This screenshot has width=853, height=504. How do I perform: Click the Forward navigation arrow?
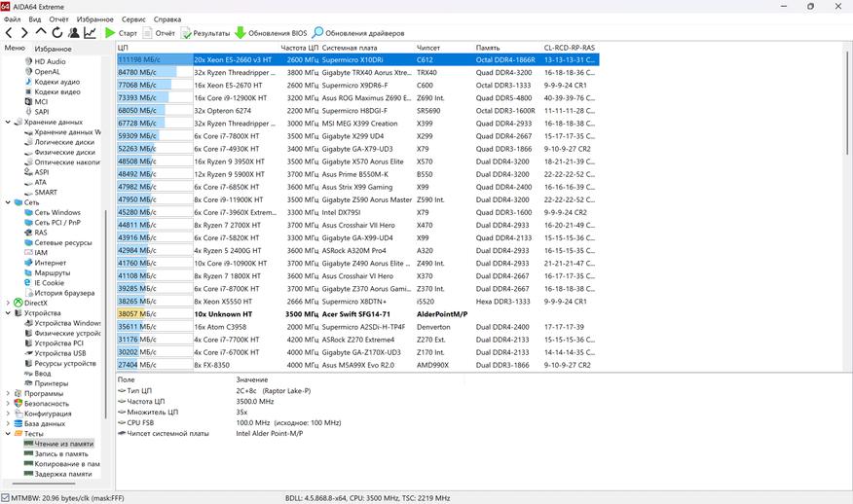24,33
